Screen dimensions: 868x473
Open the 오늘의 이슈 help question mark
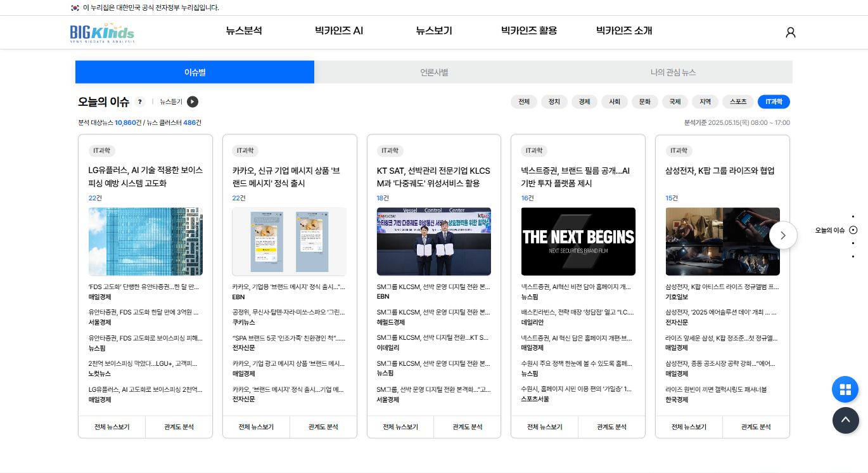[140, 101]
